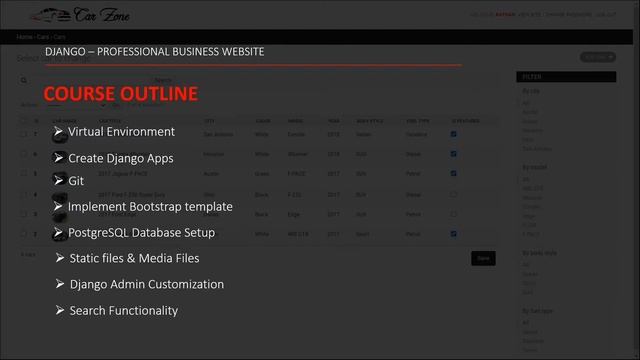The image size is (640, 360).
Task: Toggle featured checkbox in Houston row
Action: coord(453,154)
